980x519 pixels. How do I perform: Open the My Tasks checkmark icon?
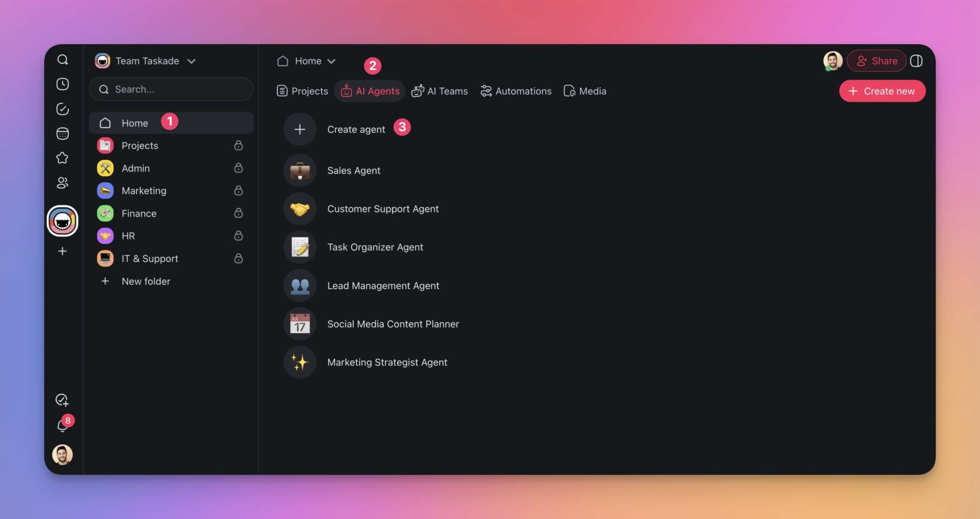(62, 109)
